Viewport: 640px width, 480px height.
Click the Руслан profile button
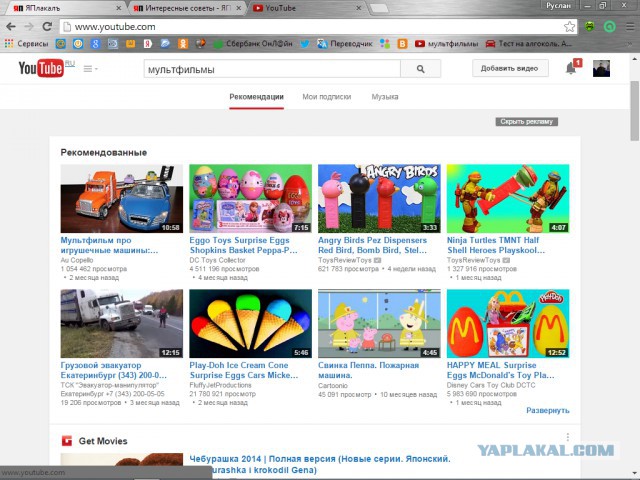558,6
